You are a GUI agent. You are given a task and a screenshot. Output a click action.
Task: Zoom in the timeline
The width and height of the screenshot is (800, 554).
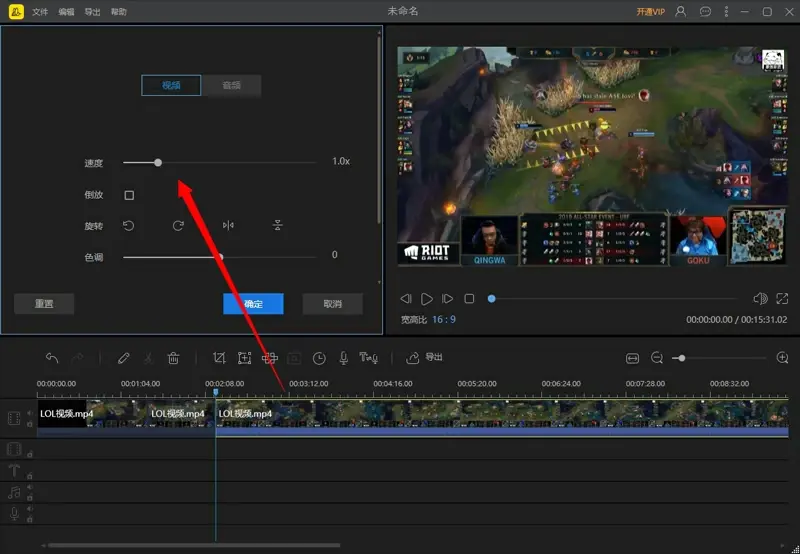[x=782, y=358]
